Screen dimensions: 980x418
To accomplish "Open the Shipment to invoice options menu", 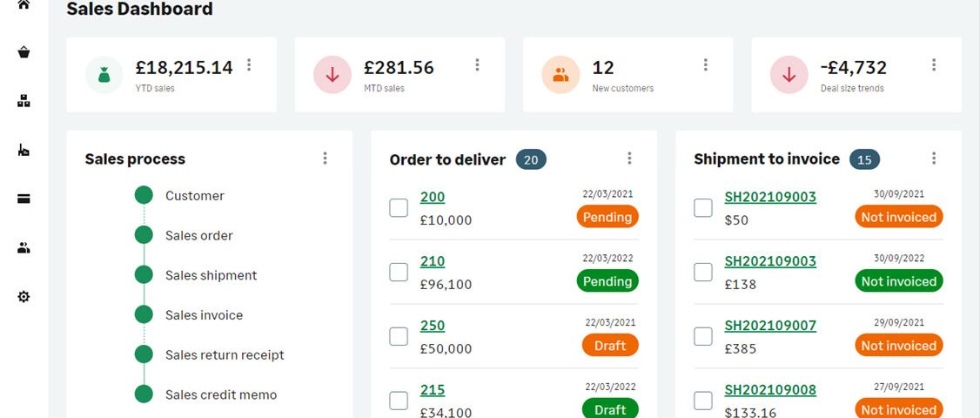I will [x=934, y=158].
